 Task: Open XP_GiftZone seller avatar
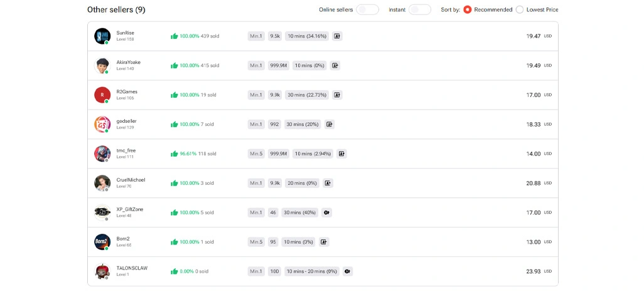coord(102,212)
